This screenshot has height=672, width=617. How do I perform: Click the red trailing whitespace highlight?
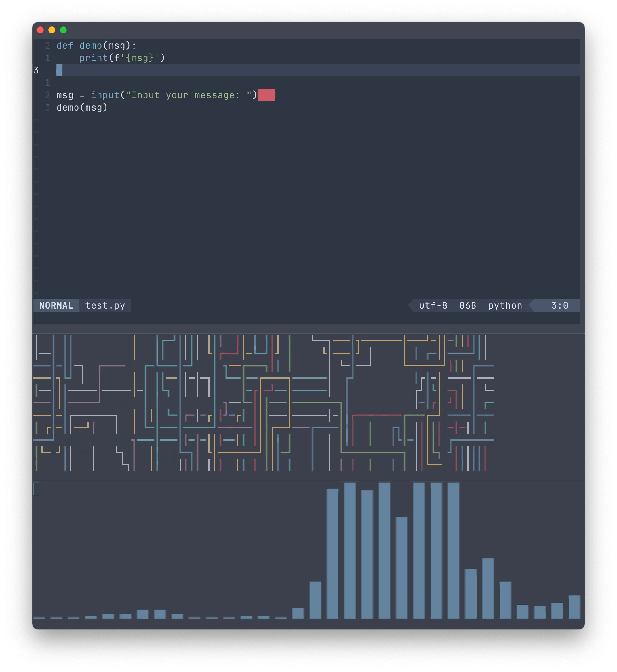click(266, 95)
